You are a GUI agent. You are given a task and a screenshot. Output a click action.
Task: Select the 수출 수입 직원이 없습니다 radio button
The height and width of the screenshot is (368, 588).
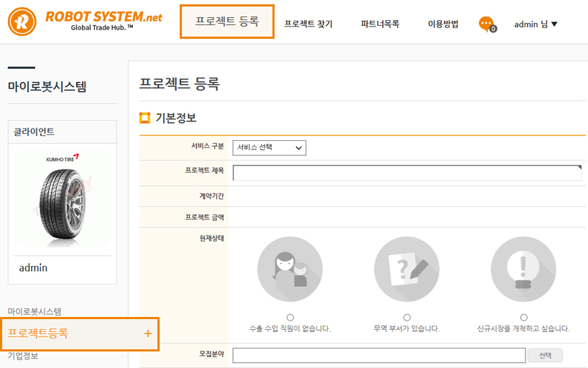(290, 317)
